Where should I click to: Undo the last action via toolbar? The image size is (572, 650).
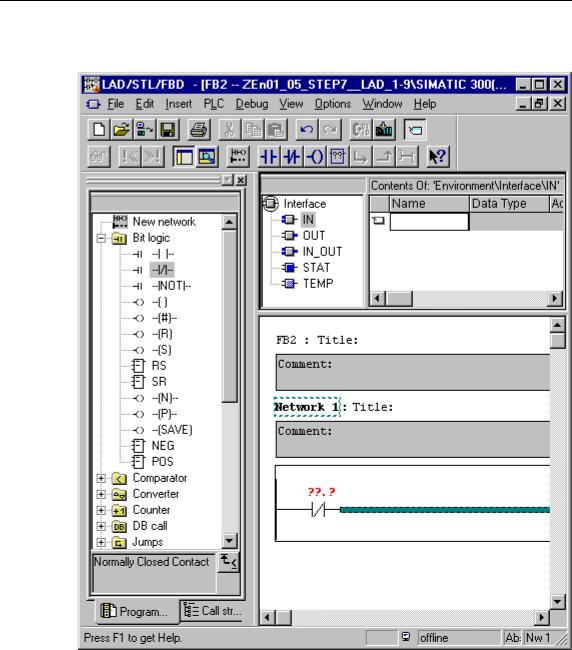pyautogui.click(x=307, y=130)
